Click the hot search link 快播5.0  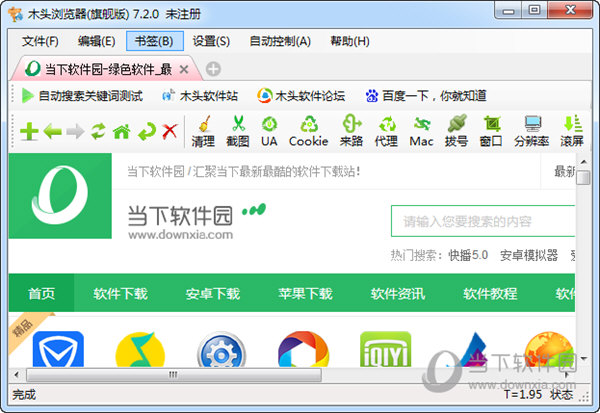468,255
